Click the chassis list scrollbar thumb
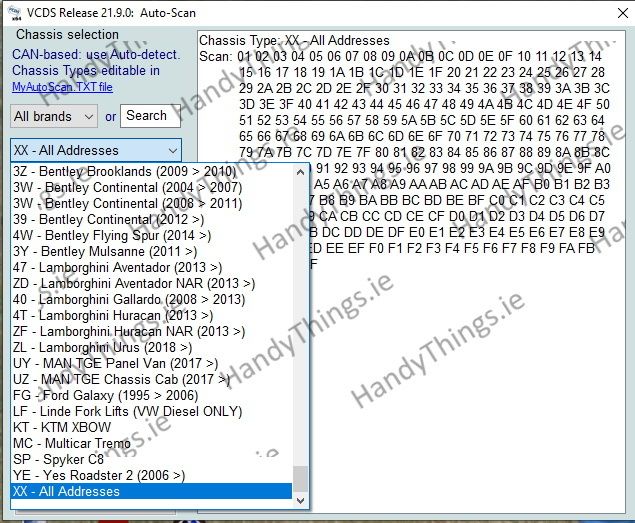635x523 pixels. [300, 478]
